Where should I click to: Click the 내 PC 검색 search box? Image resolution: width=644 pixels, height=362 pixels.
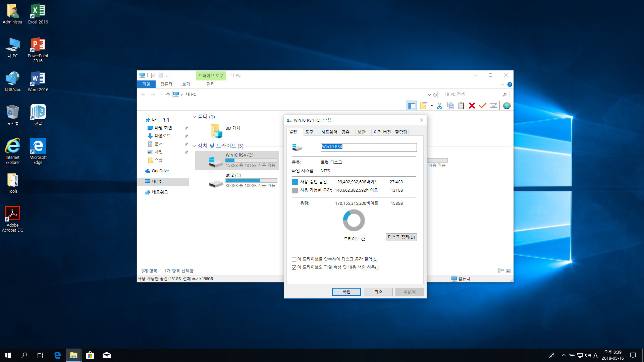pos(476,95)
